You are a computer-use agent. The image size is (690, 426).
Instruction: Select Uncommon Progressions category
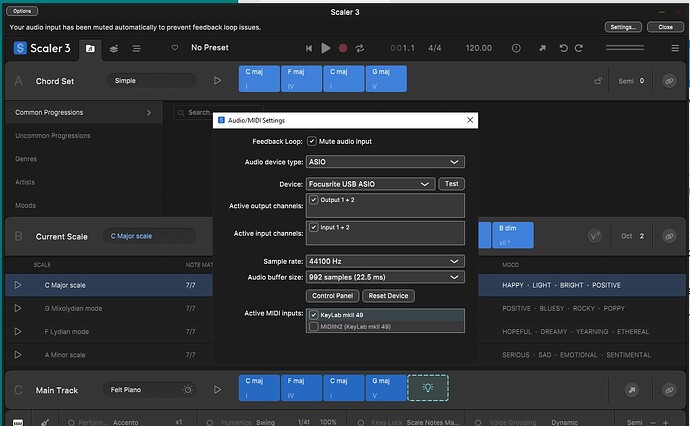(84, 136)
